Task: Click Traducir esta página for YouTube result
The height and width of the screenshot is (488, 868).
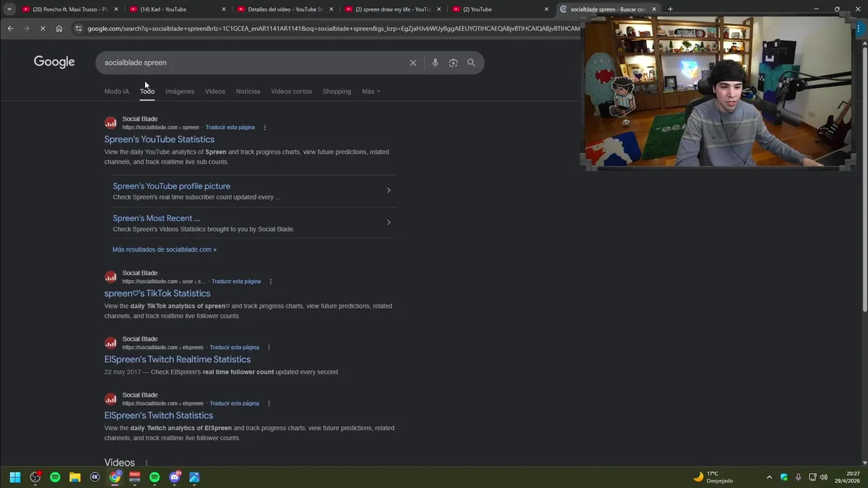Action: (230, 127)
